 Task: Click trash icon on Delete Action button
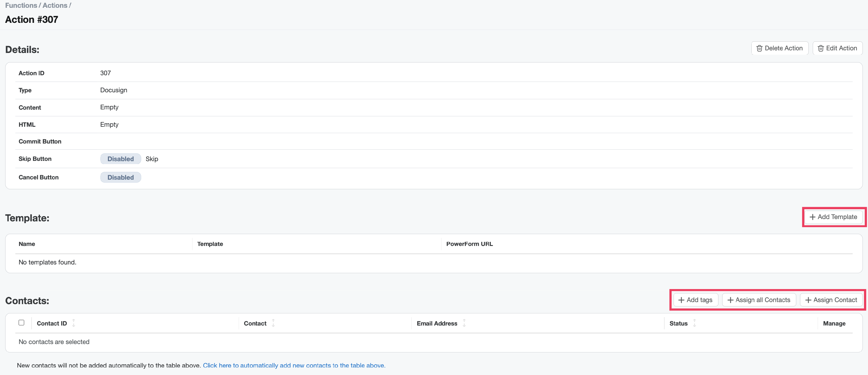(x=759, y=48)
